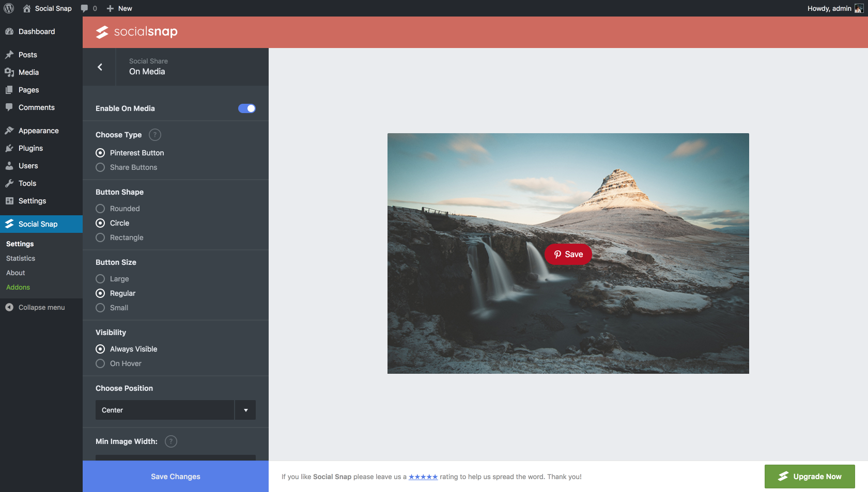Click the five-star rating link
868x492 pixels.
point(423,477)
